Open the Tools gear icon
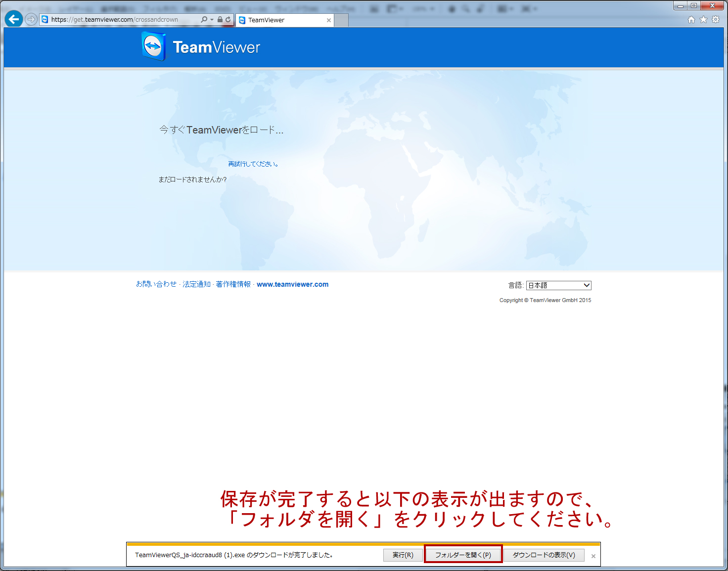Viewport: 728px width, 571px height. (x=716, y=20)
